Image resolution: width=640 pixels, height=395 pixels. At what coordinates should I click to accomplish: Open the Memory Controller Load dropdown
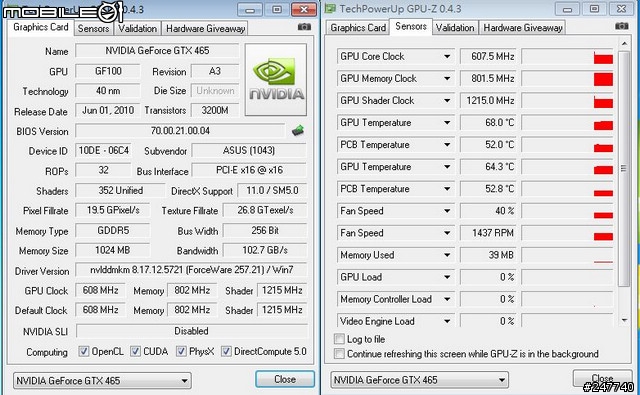pos(447,299)
